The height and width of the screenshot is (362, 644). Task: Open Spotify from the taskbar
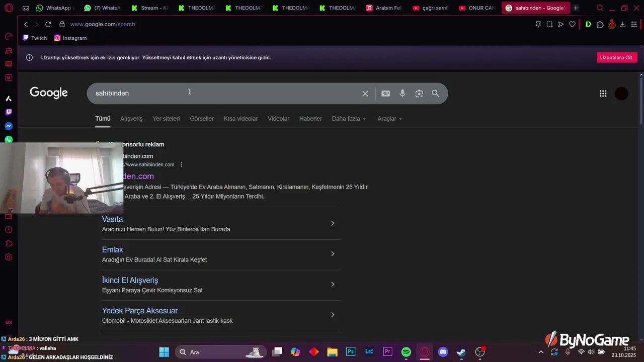tap(406, 352)
